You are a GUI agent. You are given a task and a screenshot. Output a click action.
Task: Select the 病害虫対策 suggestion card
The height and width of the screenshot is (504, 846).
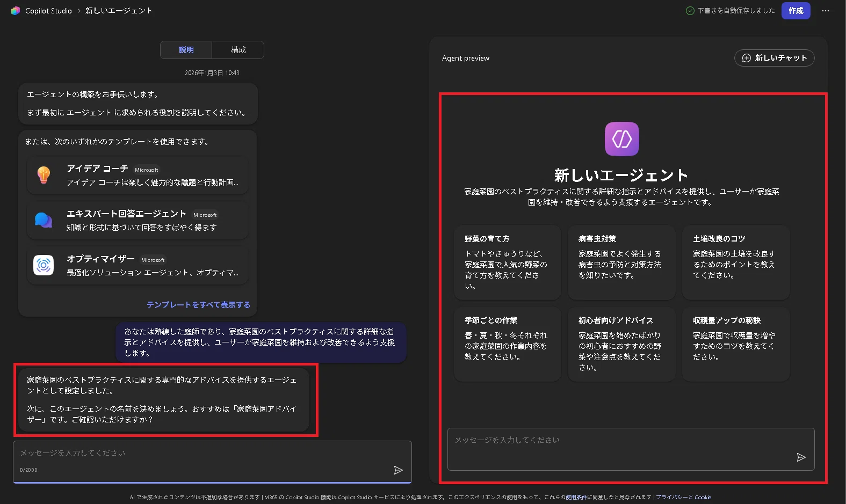coord(621,262)
